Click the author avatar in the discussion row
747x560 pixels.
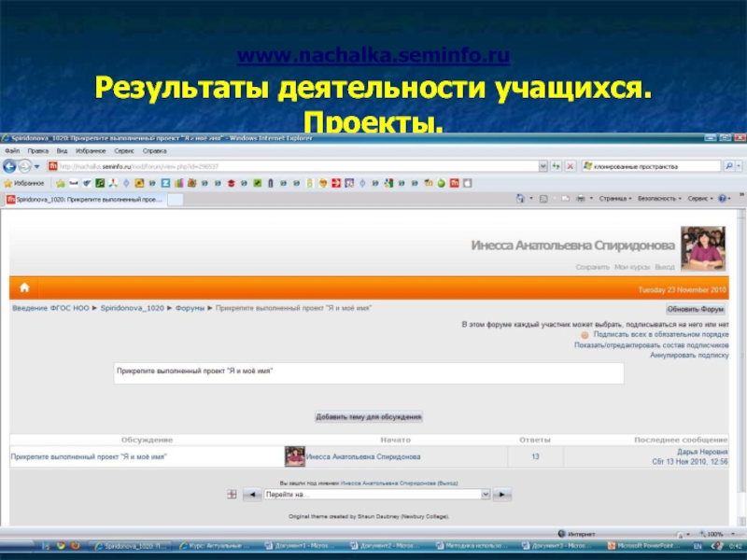(294, 456)
